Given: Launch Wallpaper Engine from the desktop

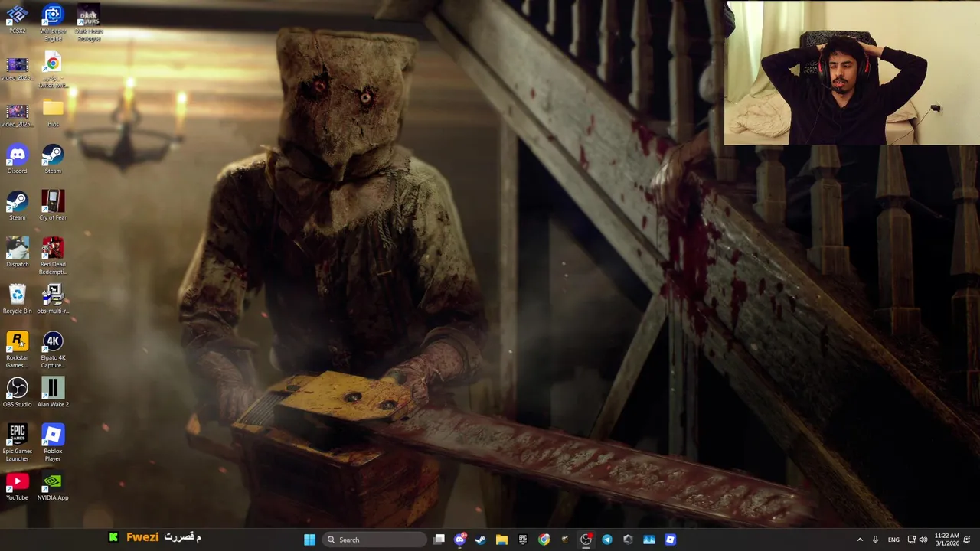Looking at the screenshot, I should 53,23.
